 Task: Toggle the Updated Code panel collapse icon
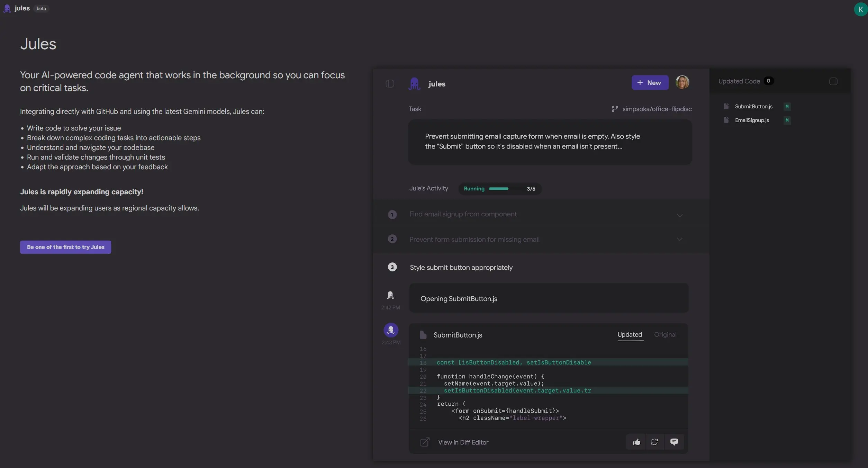tap(833, 81)
